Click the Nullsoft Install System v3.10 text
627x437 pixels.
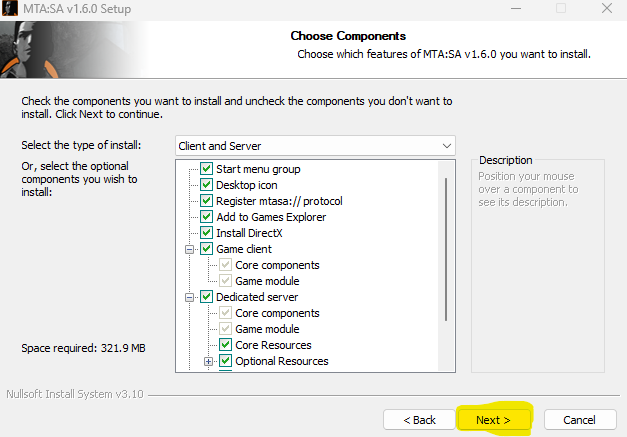pyautogui.click(x=75, y=394)
